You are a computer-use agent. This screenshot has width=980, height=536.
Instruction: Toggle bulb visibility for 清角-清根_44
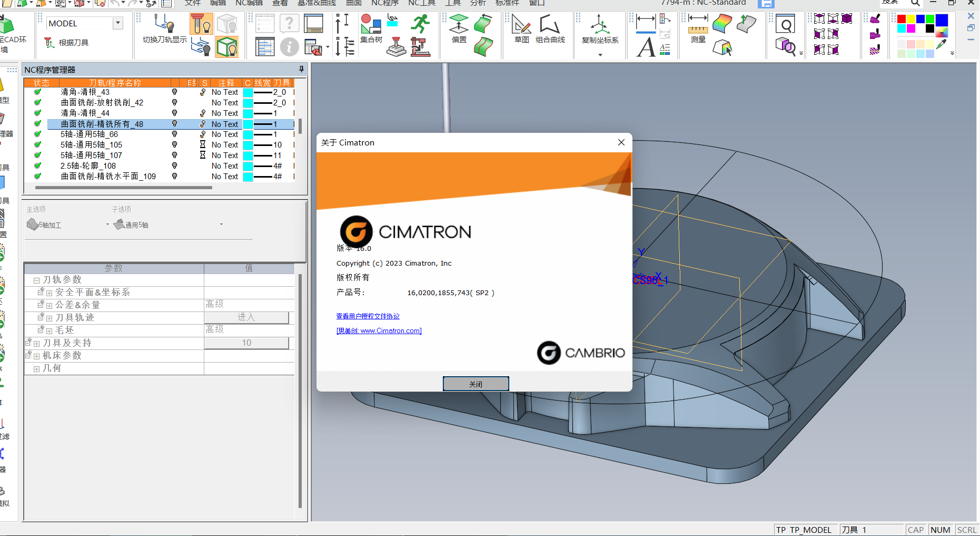tap(174, 113)
